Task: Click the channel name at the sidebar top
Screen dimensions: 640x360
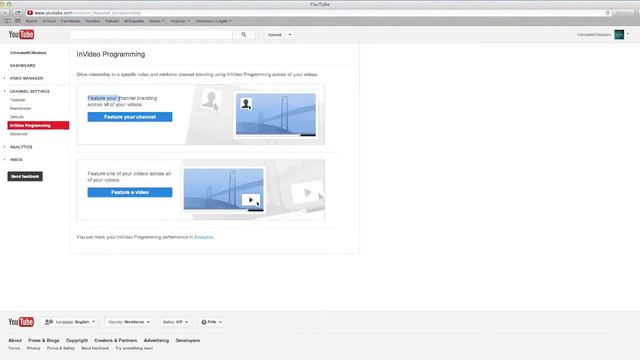Action: click(x=28, y=53)
